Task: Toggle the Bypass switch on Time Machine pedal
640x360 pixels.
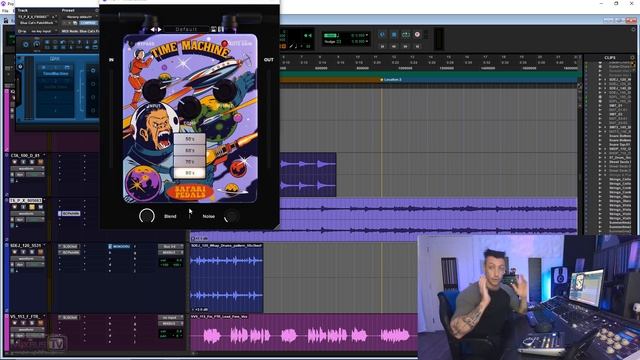Action: click(132, 43)
